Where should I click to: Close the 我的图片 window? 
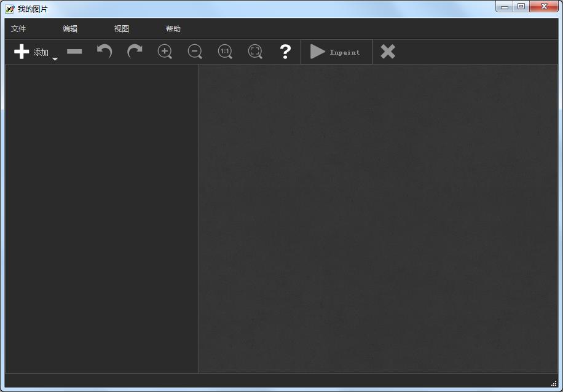544,7
